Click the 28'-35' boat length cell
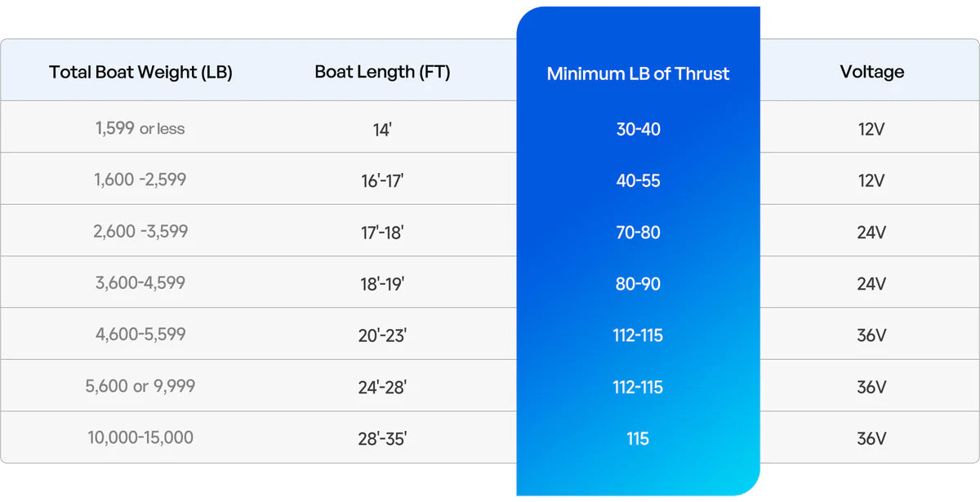 point(382,439)
